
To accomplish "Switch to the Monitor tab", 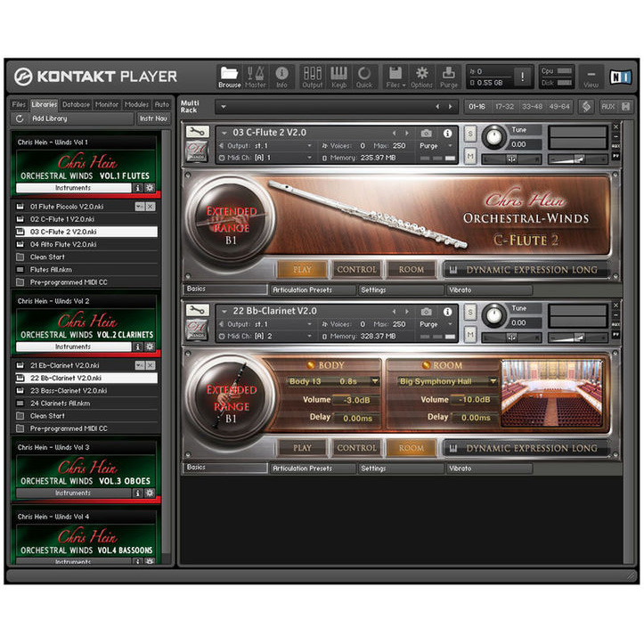I will (107, 104).
